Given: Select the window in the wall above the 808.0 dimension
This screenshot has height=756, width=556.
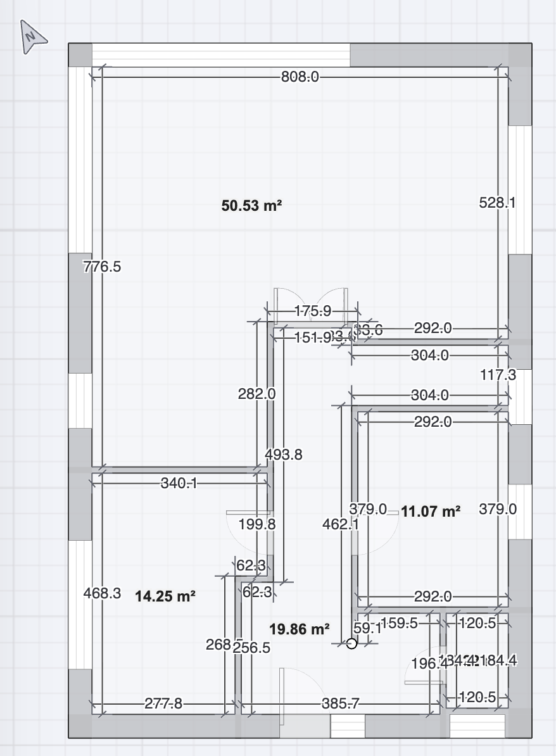Looking at the screenshot, I should (x=221, y=55).
